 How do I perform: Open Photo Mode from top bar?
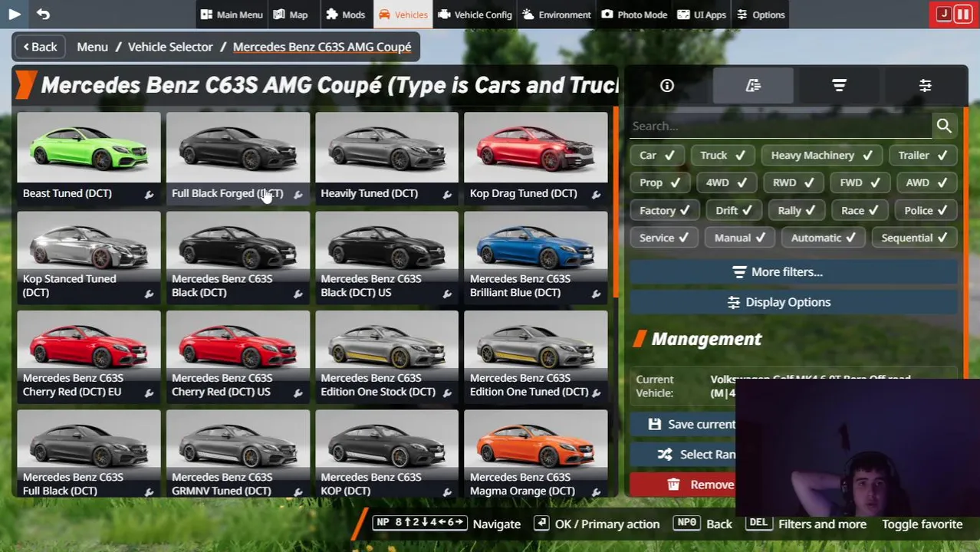point(634,15)
